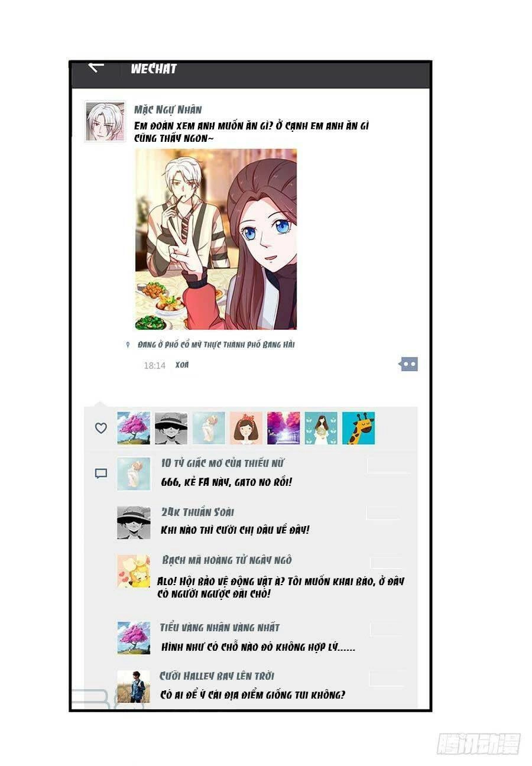Viewport: 532px width, 766px height.
Task: Tap Bạch Mã Hoàng Tử Ngây Ngô's avatar
Action: (x=134, y=571)
